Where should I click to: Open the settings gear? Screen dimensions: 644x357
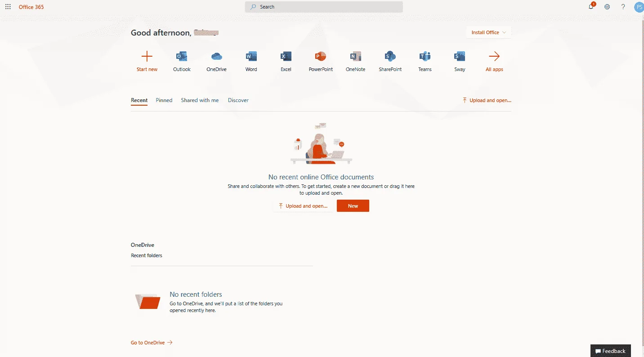607,7
